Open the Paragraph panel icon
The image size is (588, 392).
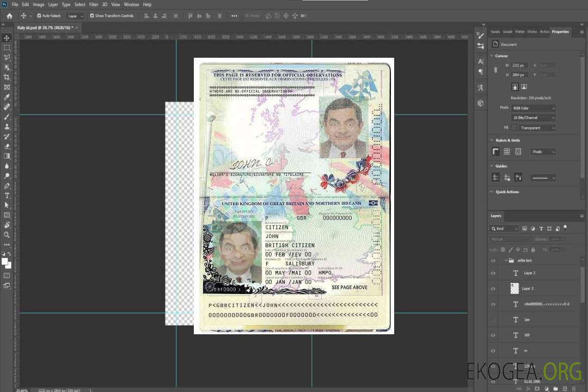click(481, 72)
